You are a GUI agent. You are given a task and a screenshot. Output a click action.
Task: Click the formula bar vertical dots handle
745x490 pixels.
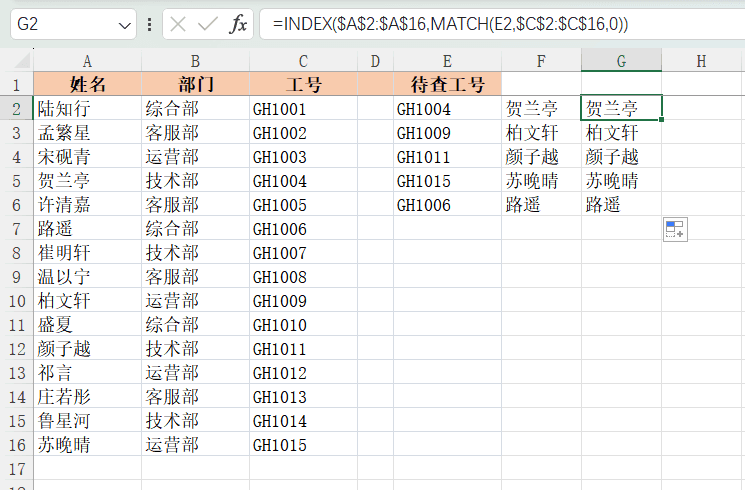(x=150, y=24)
